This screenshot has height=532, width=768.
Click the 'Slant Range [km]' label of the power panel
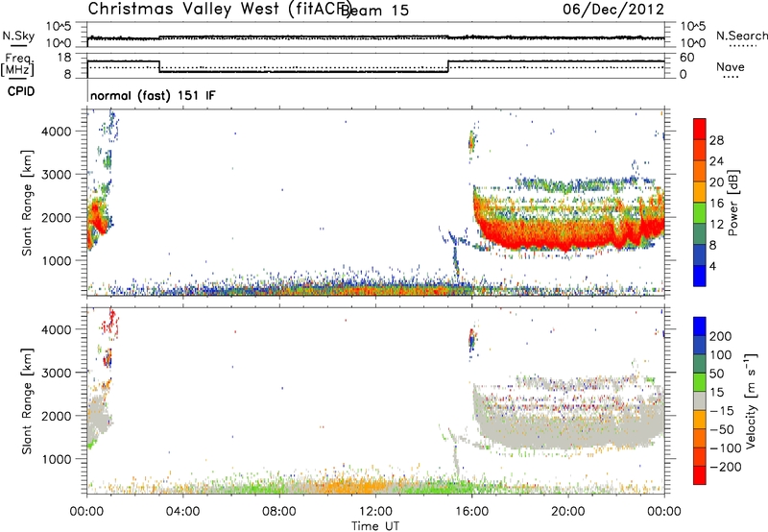click(x=27, y=203)
